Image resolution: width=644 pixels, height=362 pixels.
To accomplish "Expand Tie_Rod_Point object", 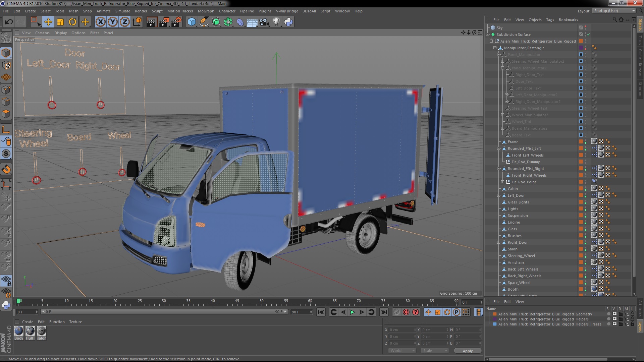I will tap(503, 182).
